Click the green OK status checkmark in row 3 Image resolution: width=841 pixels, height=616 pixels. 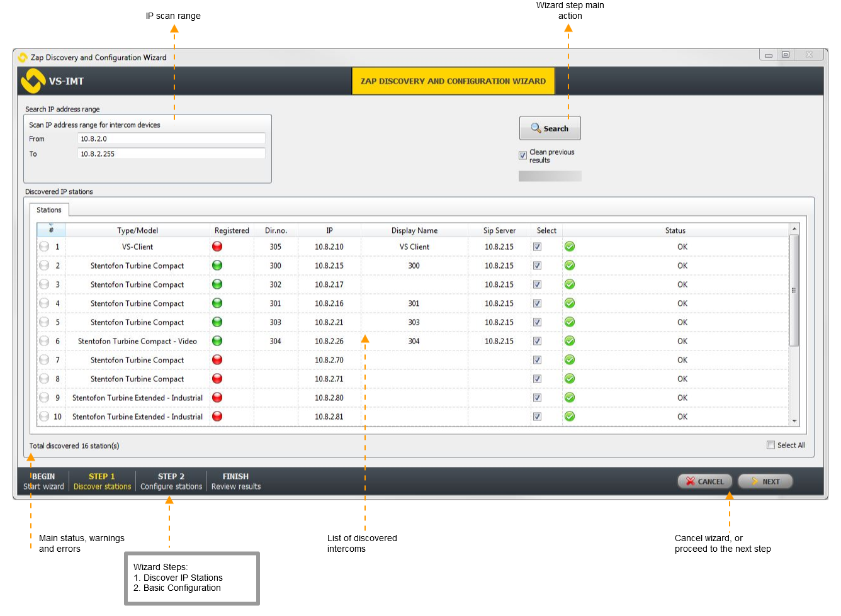pyautogui.click(x=570, y=284)
